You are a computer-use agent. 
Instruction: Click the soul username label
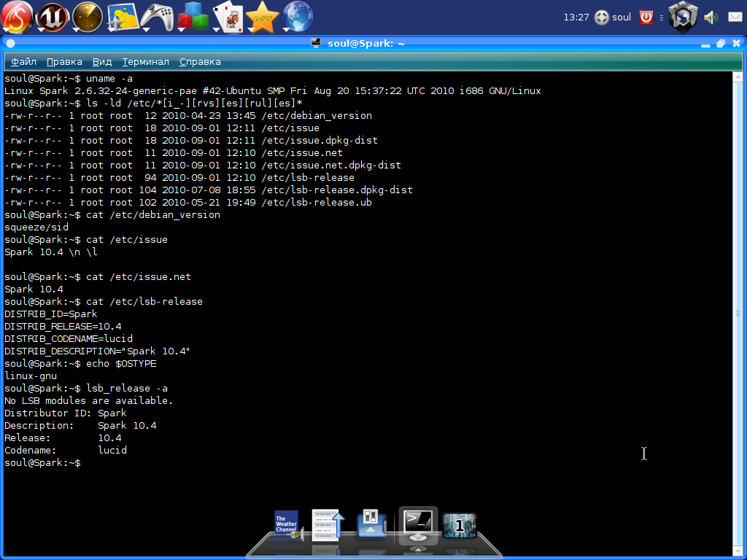pyautogui.click(x=622, y=17)
